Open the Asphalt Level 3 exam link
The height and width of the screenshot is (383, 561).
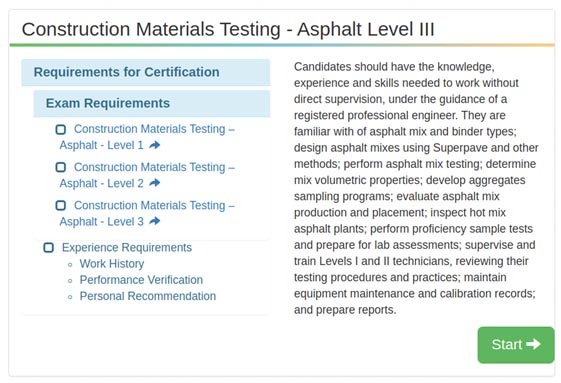tap(147, 213)
